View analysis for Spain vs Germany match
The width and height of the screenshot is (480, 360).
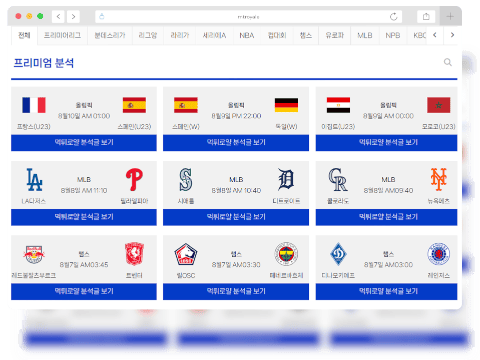(x=236, y=143)
